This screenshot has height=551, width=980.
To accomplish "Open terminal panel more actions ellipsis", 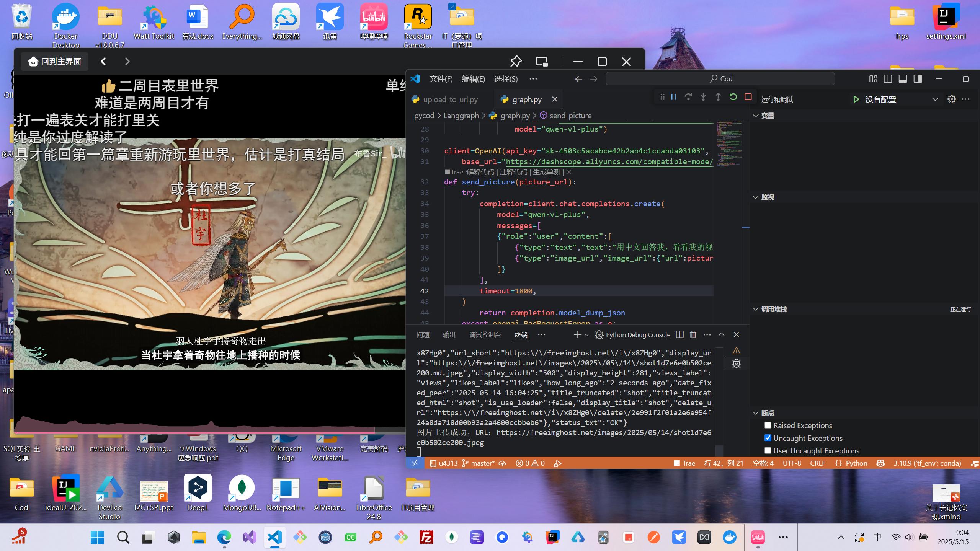I will click(x=707, y=335).
